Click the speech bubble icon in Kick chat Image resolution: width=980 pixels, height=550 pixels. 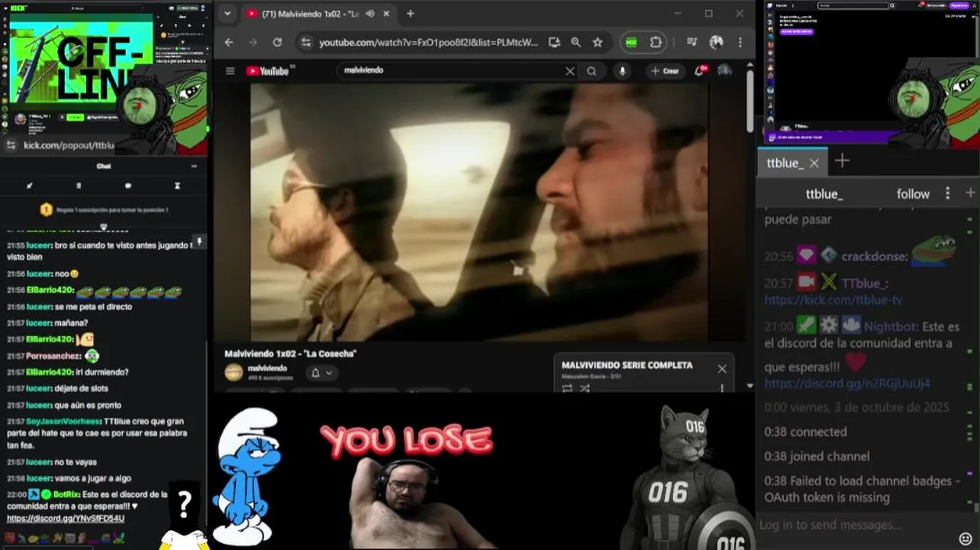(127, 186)
